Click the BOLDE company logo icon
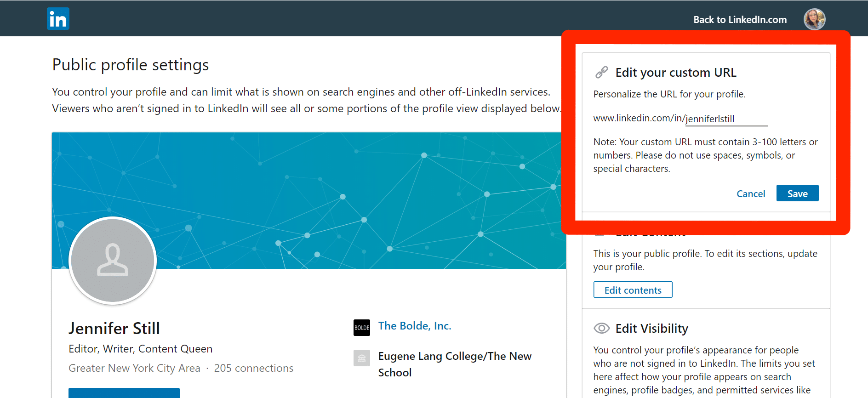Screen dimensions: 868x398 362,328
